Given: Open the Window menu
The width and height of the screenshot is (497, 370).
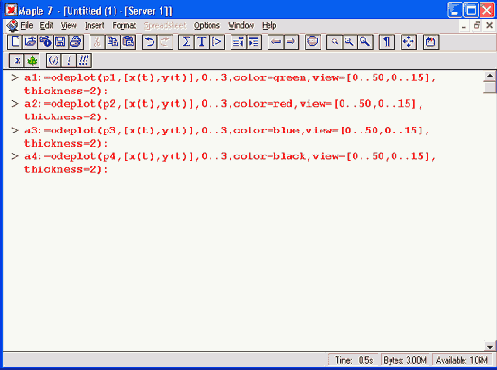Looking at the screenshot, I should pyautogui.click(x=241, y=26).
